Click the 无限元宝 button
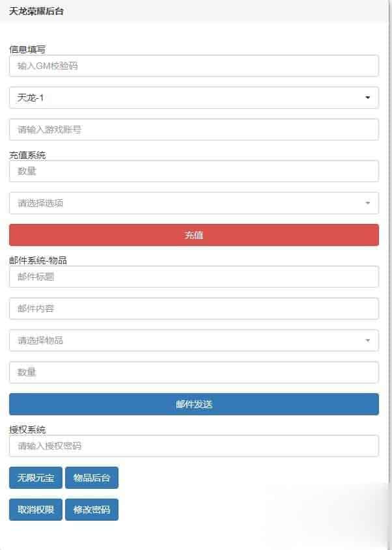This screenshot has width=392, height=550. (35, 478)
